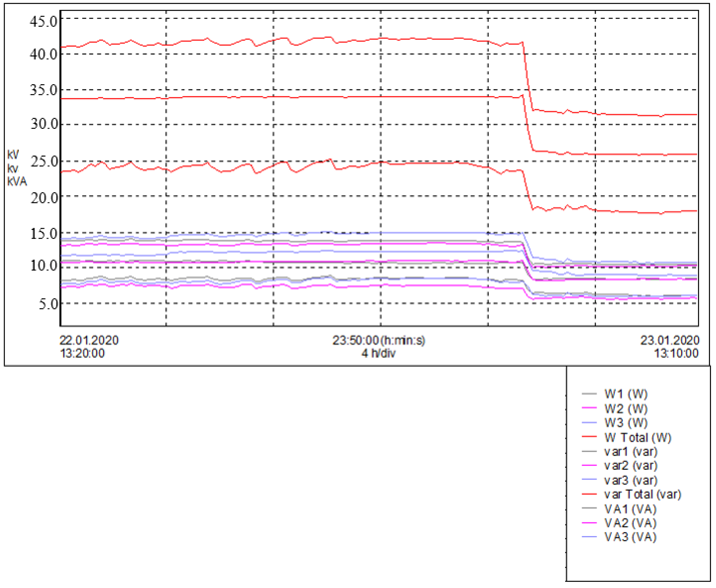716x588 pixels.
Task: Click the var3 (var) legend entry
Action: [x=631, y=480]
